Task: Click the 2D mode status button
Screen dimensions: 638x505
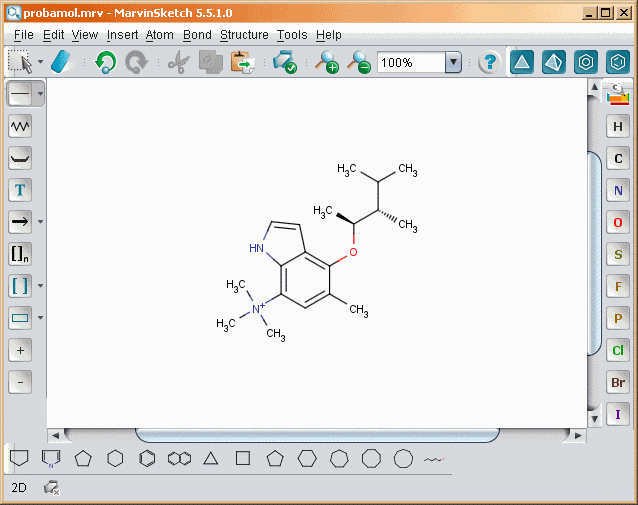Action: tap(18, 488)
